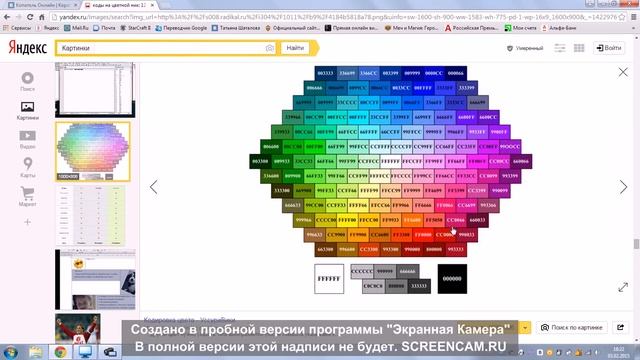Open Почта bookmark

point(104,28)
